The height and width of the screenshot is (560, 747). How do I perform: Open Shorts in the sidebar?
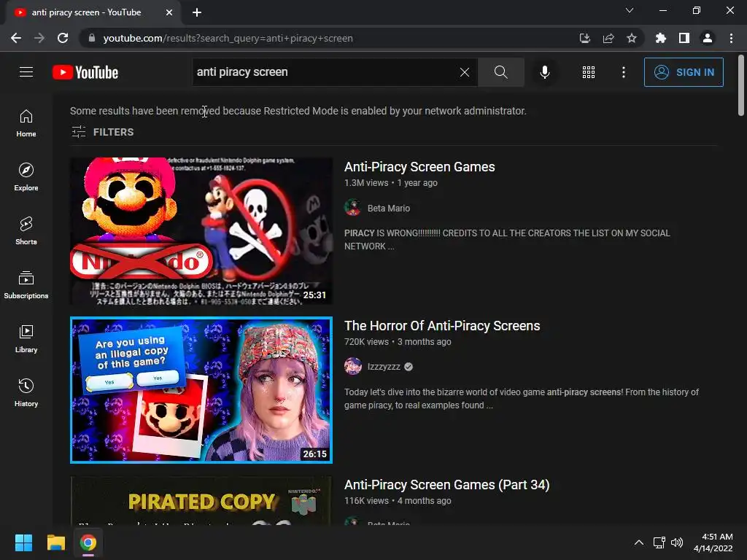click(26, 231)
